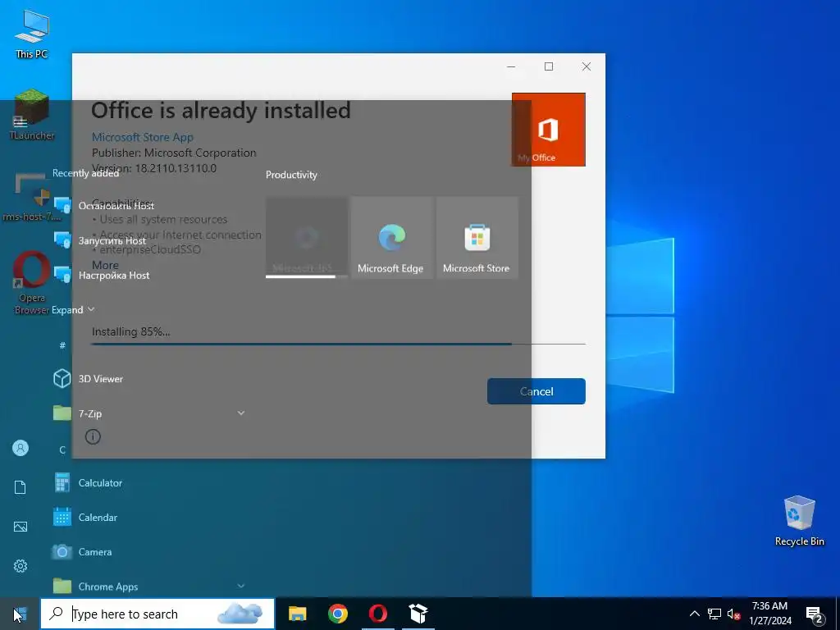Open the Microsoft Edge tile
The width and height of the screenshot is (840, 630).
tap(391, 237)
